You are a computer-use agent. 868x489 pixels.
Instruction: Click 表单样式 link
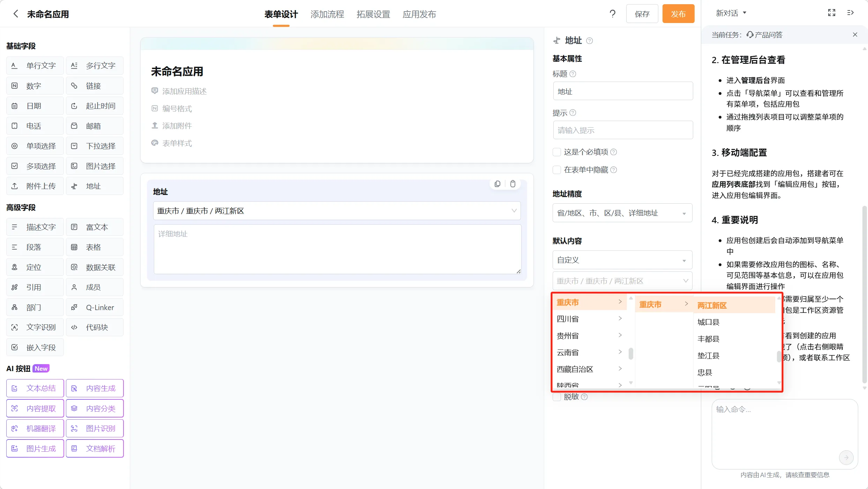pyautogui.click(x=172, y=143)
